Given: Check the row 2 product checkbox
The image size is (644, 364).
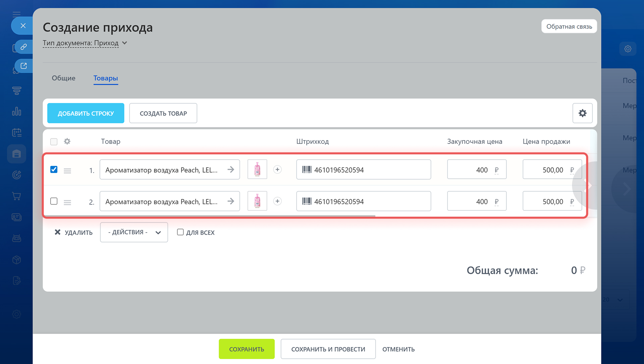Looking at the screenshot, I should [54, 201].
